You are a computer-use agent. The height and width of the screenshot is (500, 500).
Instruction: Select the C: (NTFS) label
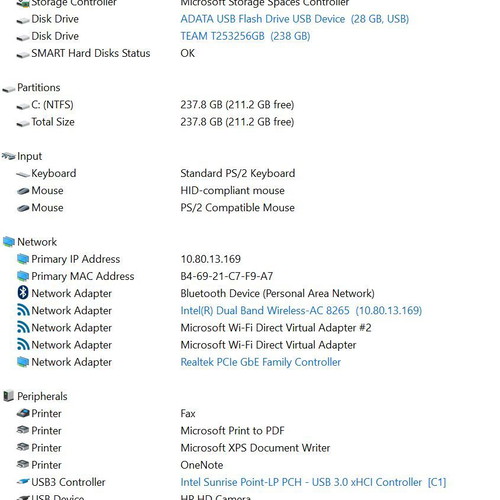(x=52, y=105)
